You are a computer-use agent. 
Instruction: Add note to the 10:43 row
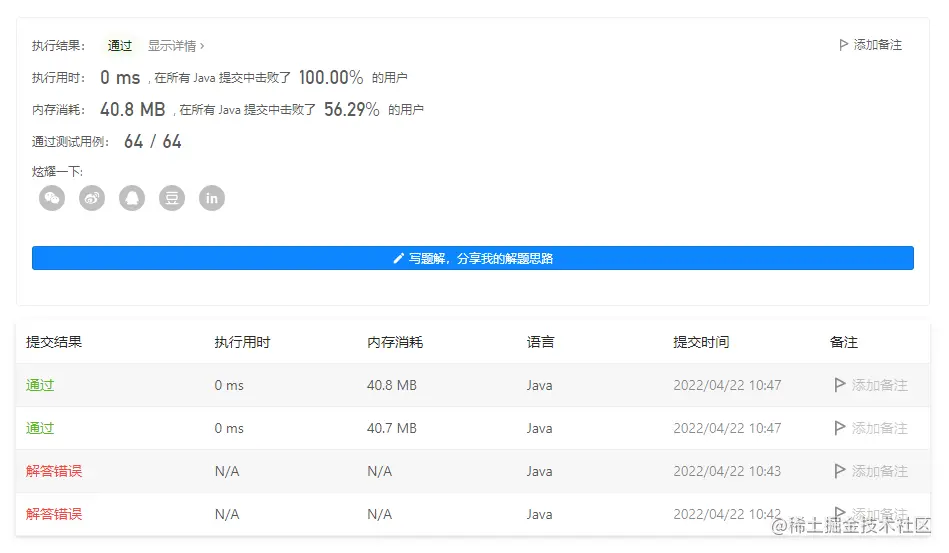[871, 471]
